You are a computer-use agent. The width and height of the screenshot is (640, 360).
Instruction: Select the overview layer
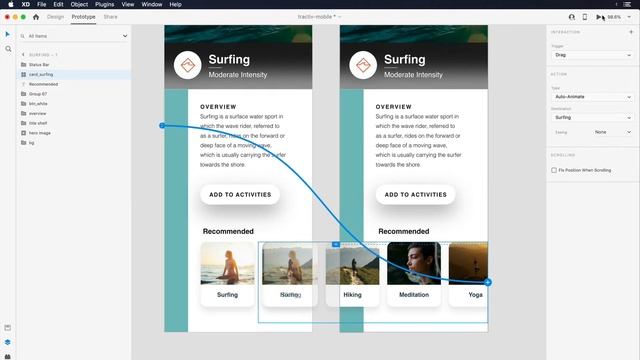click(x=73, y=114)
